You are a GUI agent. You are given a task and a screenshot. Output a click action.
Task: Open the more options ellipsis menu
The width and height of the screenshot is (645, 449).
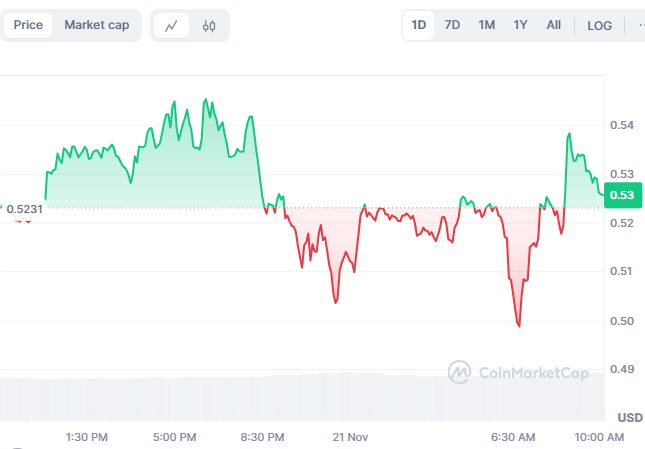(641, 25)
